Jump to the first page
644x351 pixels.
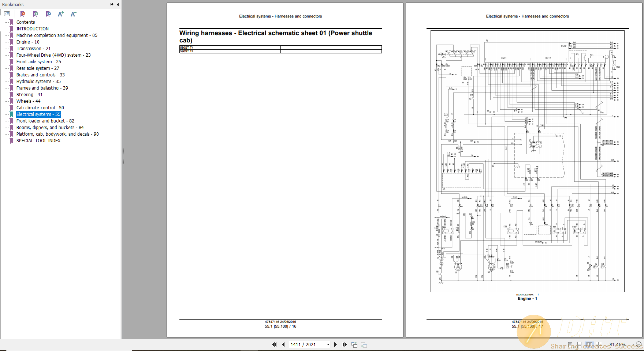(274, 344)
